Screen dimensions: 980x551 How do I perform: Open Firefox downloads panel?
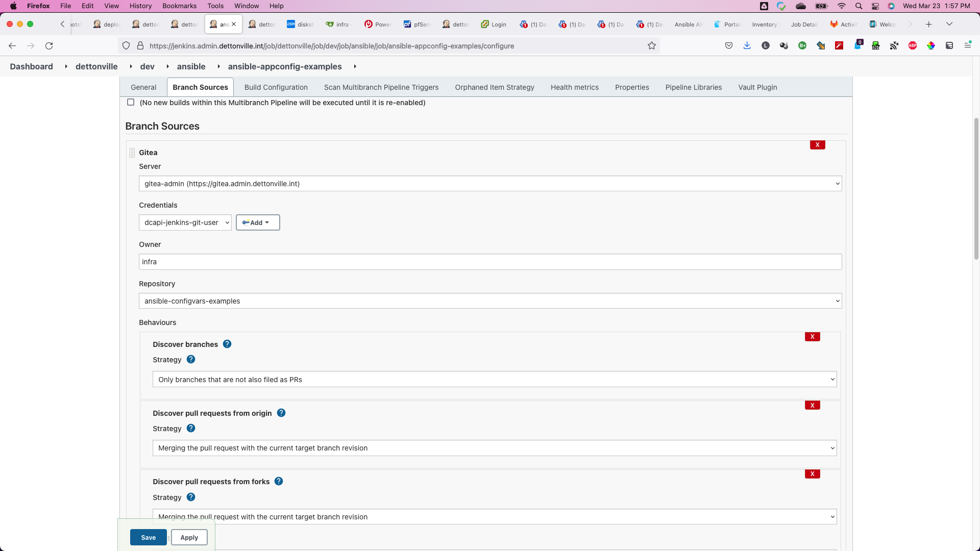coord(747,46)
